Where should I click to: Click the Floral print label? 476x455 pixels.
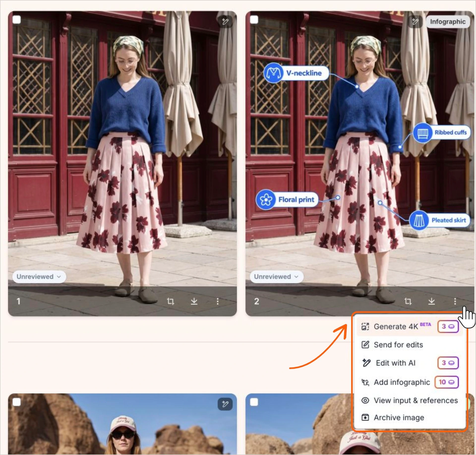tap(296, 200)
